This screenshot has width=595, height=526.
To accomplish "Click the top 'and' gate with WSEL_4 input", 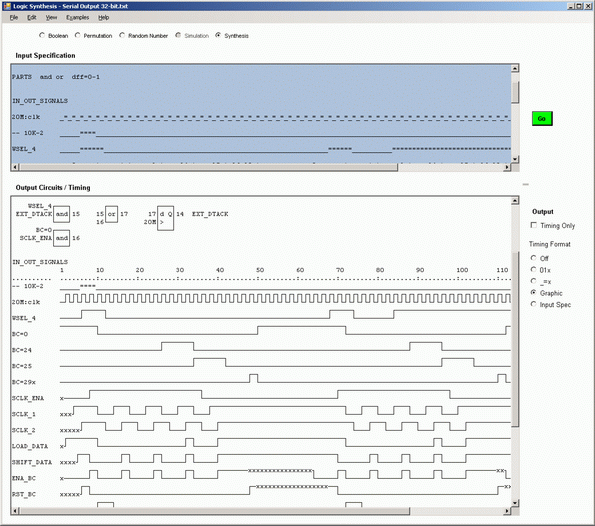I will [61, 214].
